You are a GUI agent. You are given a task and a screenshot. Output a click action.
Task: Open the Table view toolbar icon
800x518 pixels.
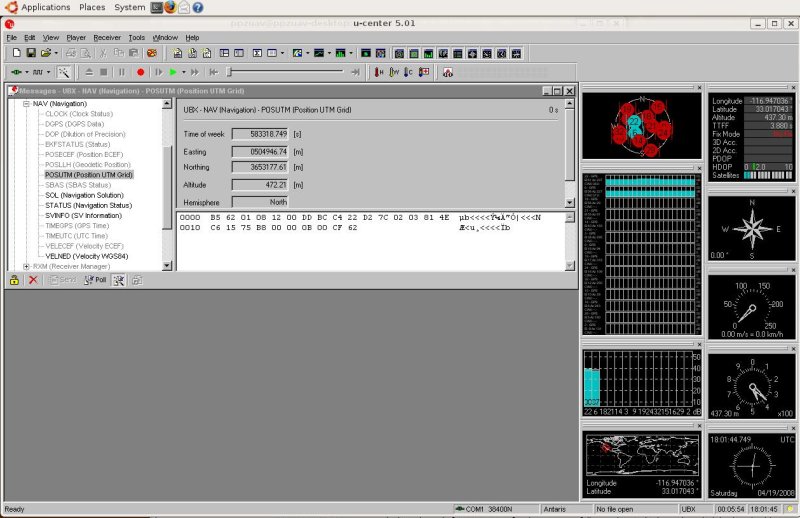click(272, 53)
